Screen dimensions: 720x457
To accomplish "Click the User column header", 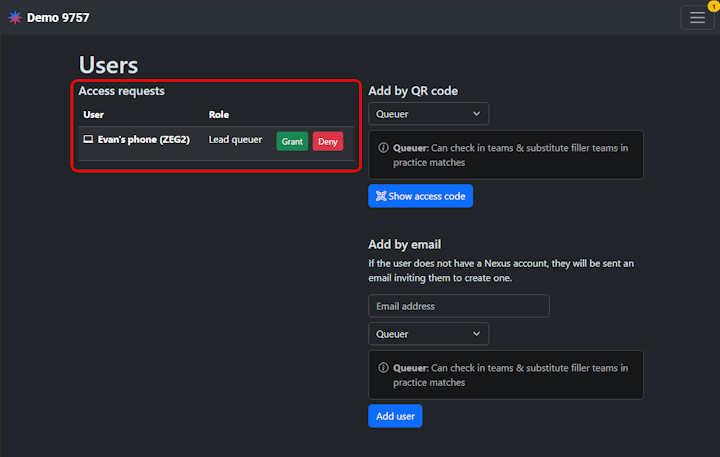I will pos(93,115).
